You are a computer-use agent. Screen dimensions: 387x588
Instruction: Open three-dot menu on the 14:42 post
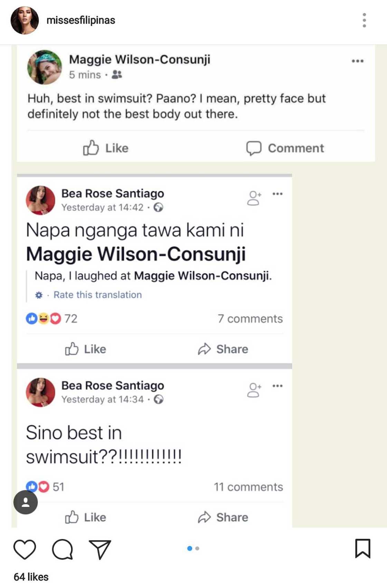277,194
